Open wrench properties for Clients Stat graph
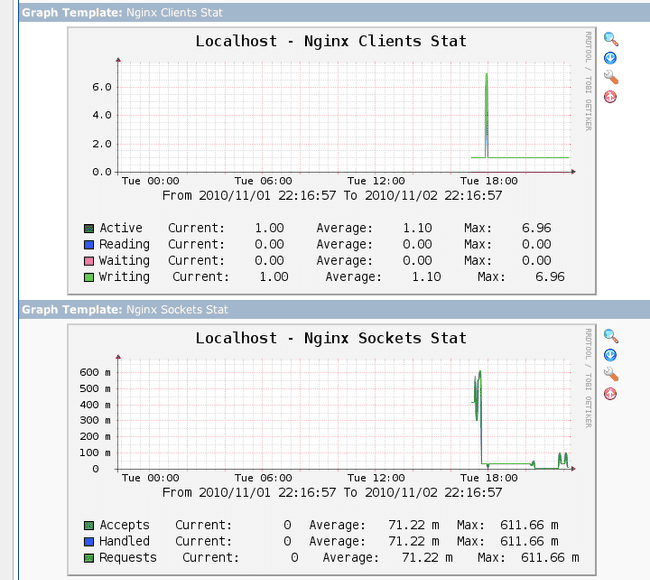 click(610, 78)
